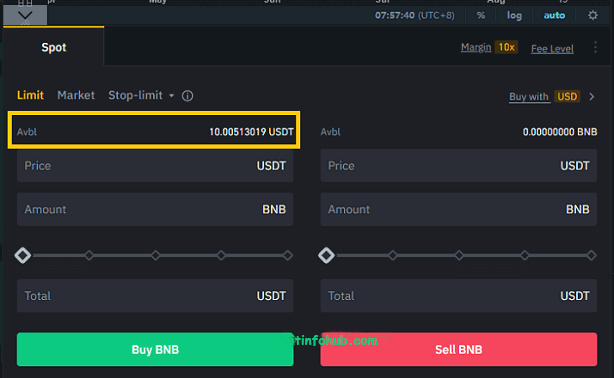
Task: Open the three-dot more options menu
Action: (595, 47)
